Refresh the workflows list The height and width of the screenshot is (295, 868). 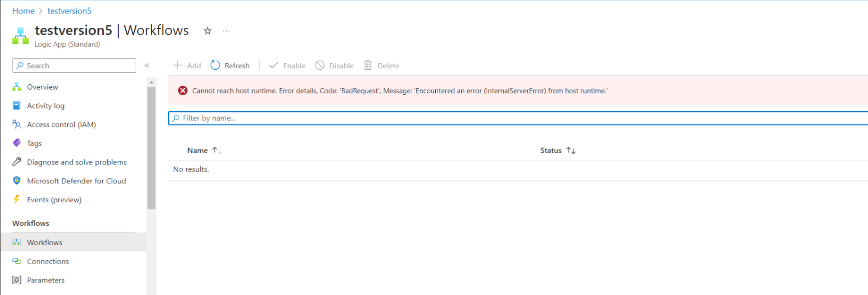(230, 66)
